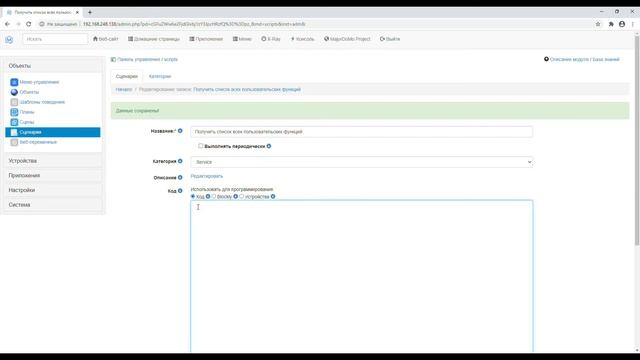
Task: Toggle Выполнять периодически checkbox
Action: [x=200, y=146]
